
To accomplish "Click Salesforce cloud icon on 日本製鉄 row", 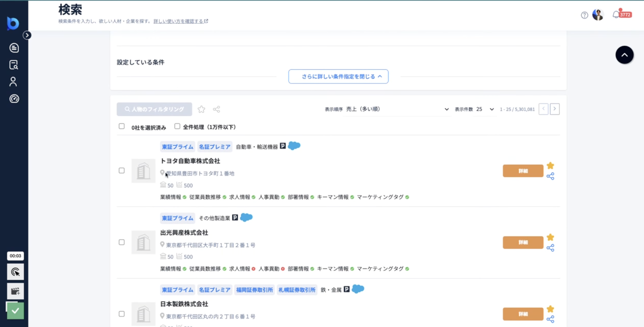I will pos(358,289).
